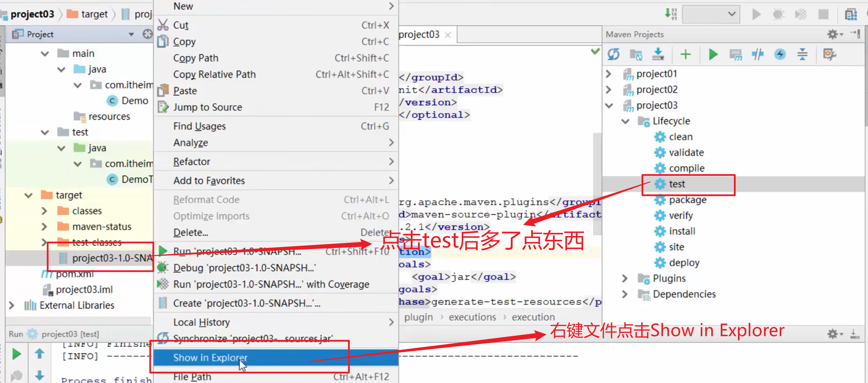Toggle Offline Mode in Maven toolbar

[758, 54]
